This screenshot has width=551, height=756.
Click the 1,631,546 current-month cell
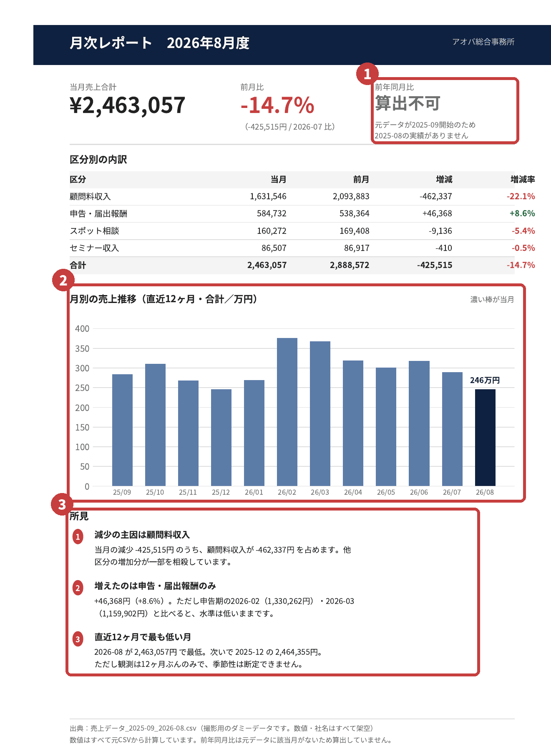click(x=268, y=197)
